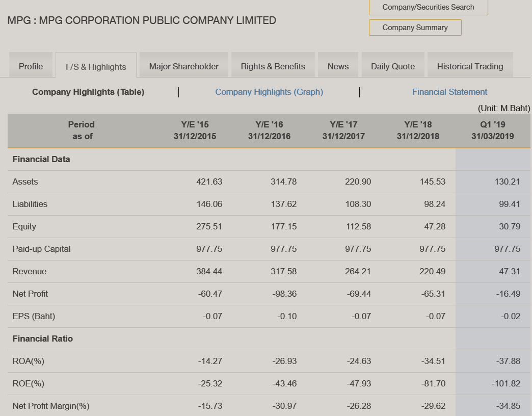Select Company Highlights (Table) view

pyautogui.click(x=88, y=92)
